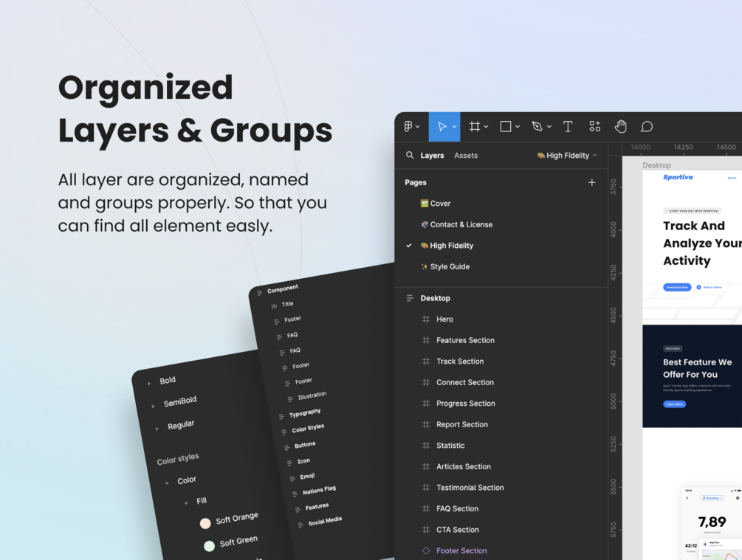Select the Footer Section layer
Image resolution: width=742 pixels, height=560 pixels.
[x=461, y=550]
